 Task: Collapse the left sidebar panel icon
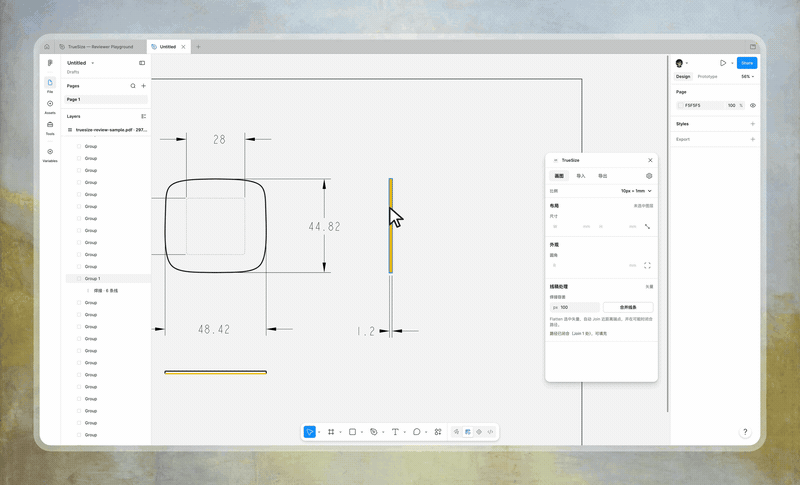142,63
